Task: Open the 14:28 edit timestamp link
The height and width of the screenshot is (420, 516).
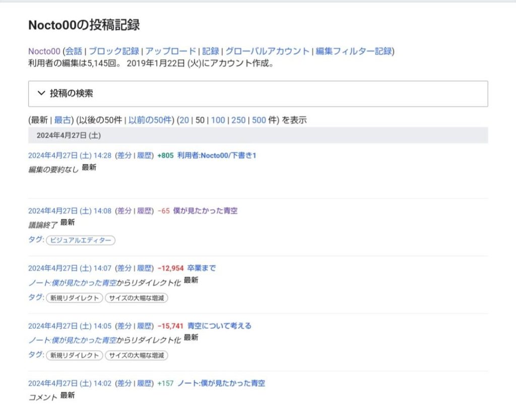Action: [70, 155]
